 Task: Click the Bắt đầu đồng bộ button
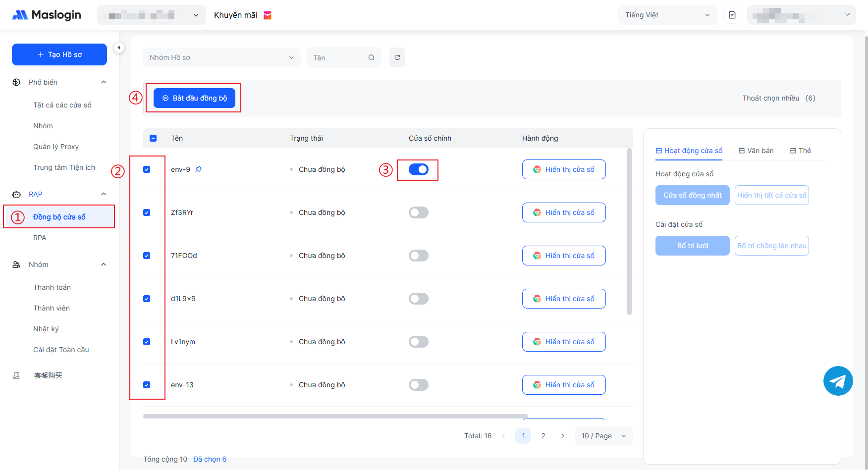click(194, 98)
